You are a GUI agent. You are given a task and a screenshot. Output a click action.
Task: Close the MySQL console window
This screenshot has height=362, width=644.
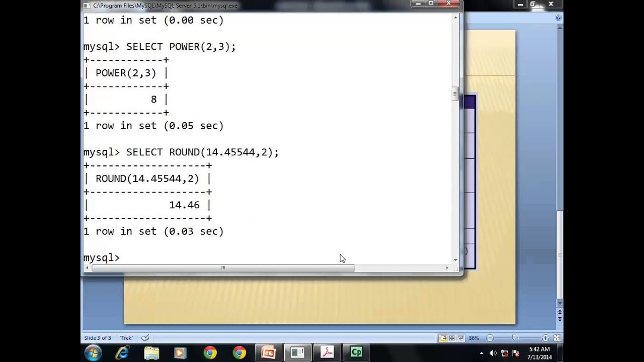click(449, 4)
